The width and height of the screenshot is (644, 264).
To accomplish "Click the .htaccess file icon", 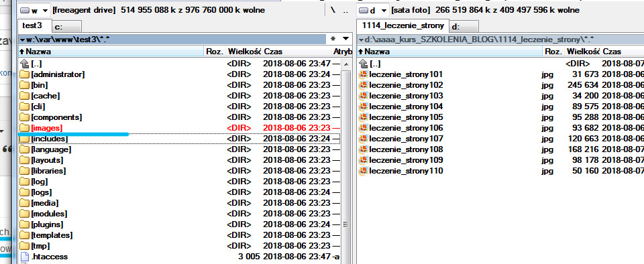I will [25, 257].
